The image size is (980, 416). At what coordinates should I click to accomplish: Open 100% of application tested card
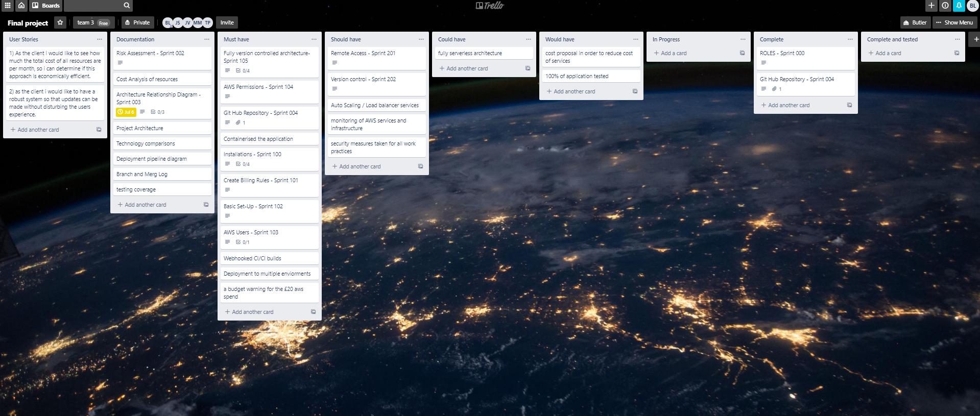pyautogui.click(x=591, y=76)
